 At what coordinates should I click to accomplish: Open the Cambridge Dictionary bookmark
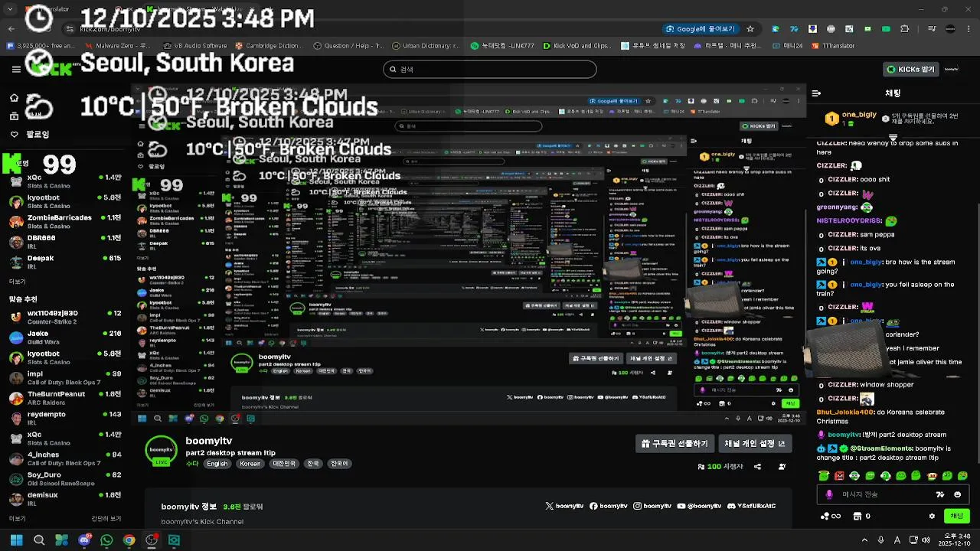coord(268,46)
